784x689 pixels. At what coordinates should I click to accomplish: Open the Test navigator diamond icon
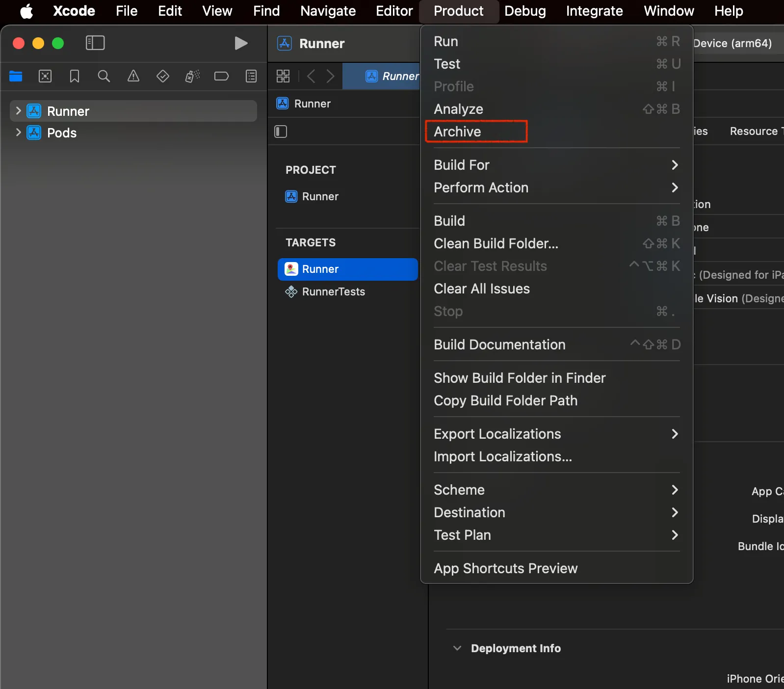click(x=163, y=76)
